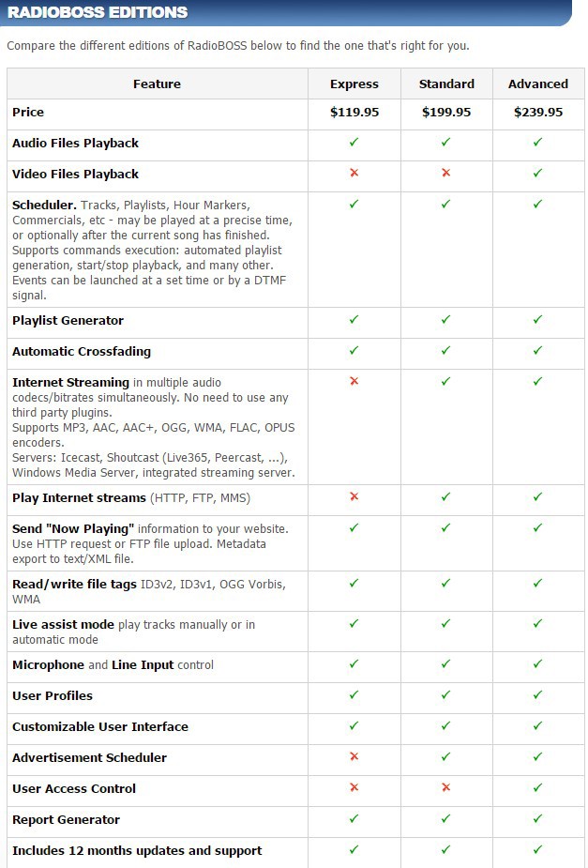Click the red X for Express Video Files Playback
This screenshot has height=868, width=588.
click(x=354, y=173)
